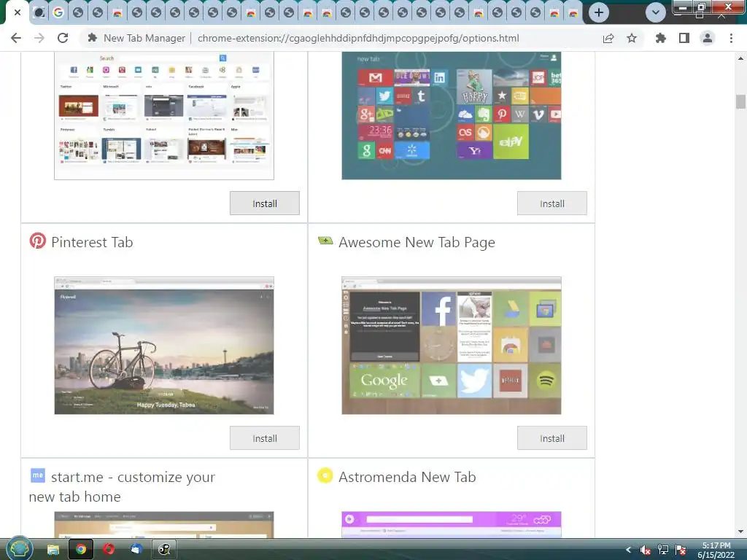This screenshot has height=560, width=747.
Task: Install the speed-dial thumbnails extension above Pinterest
Action: (x=264, y=203)
